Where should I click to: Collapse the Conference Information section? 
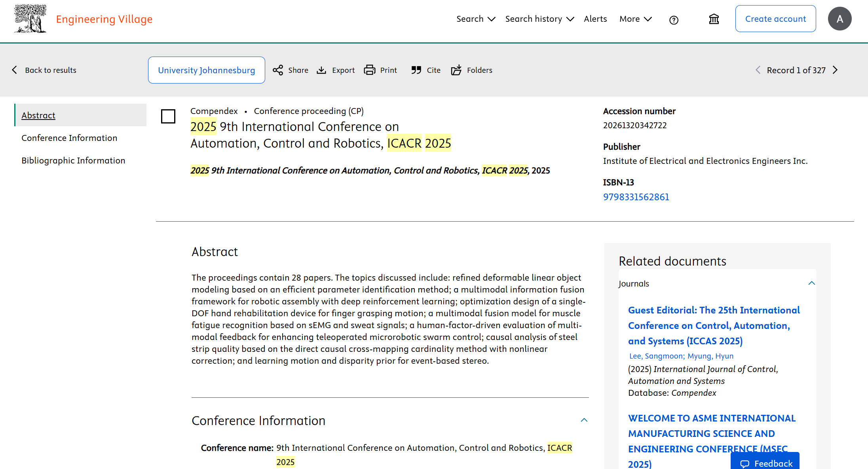coord(584,420)
